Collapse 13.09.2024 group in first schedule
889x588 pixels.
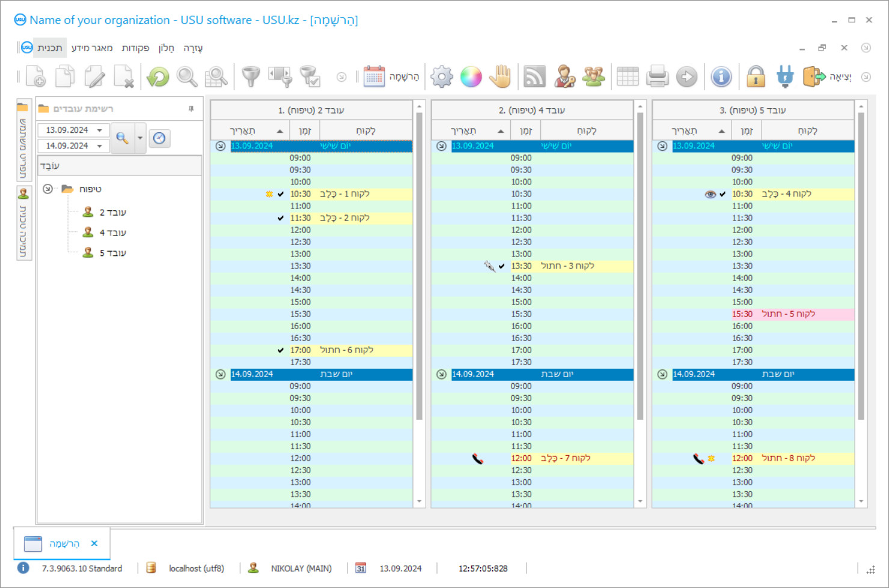(221, 146)
